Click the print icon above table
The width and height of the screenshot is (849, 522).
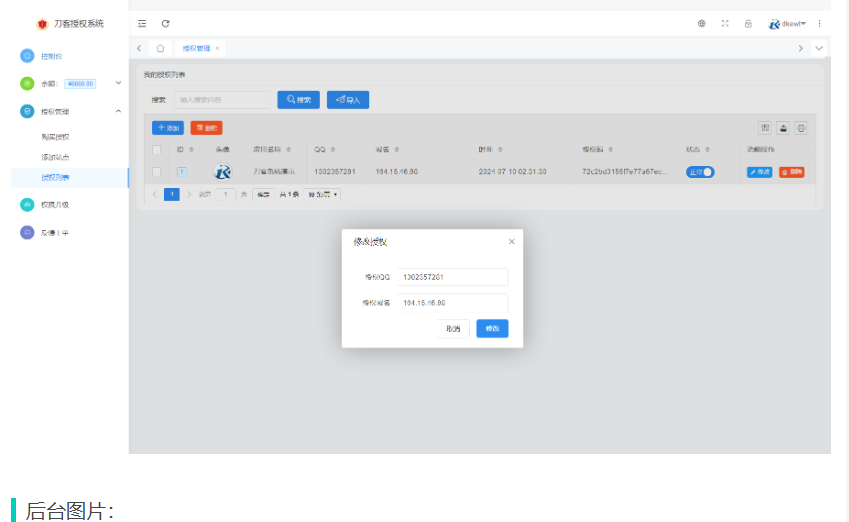tap(783, 128)
